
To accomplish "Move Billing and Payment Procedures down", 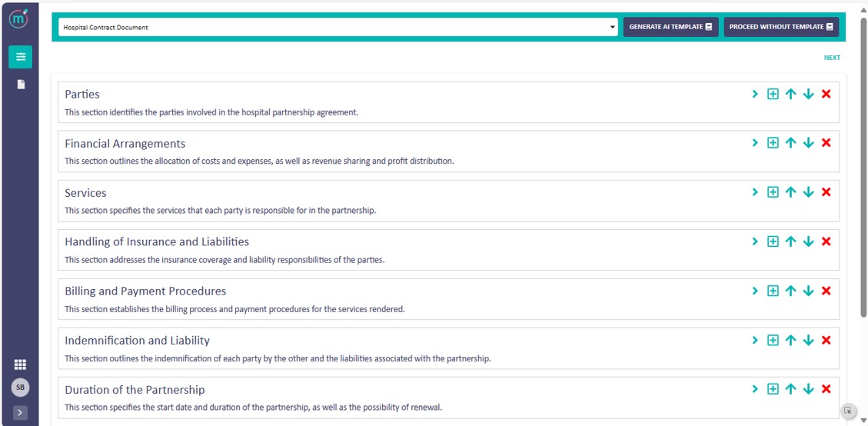I will pyautogui.click(x=808, y=291).
